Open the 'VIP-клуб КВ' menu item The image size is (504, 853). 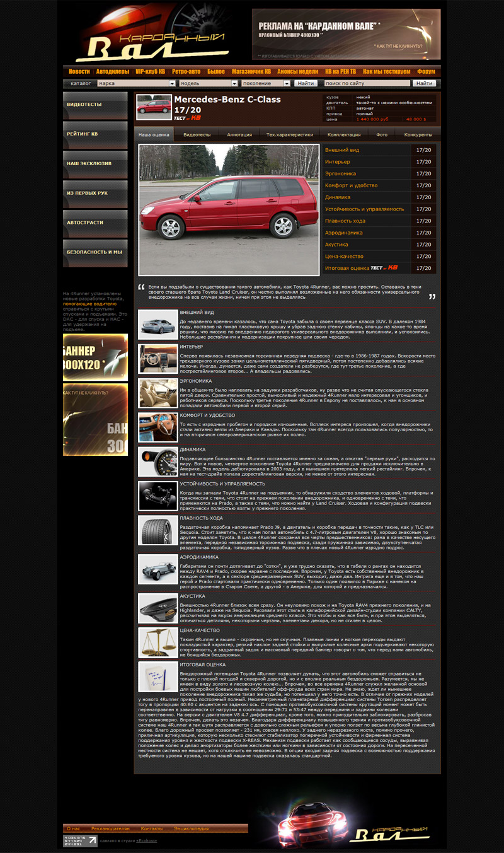pos(151,71)
